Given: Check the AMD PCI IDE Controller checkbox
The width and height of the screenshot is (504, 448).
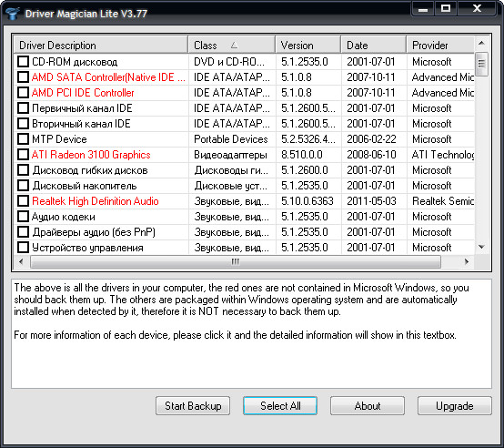Looking at the screenshot, I should (23, 93).
